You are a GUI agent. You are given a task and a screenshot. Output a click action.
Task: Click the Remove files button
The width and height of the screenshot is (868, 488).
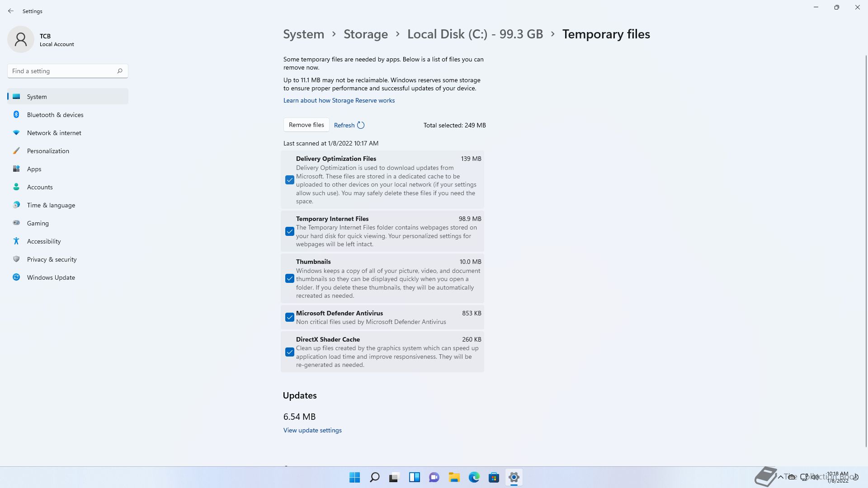pyautogui.click(x=307, y=125)
